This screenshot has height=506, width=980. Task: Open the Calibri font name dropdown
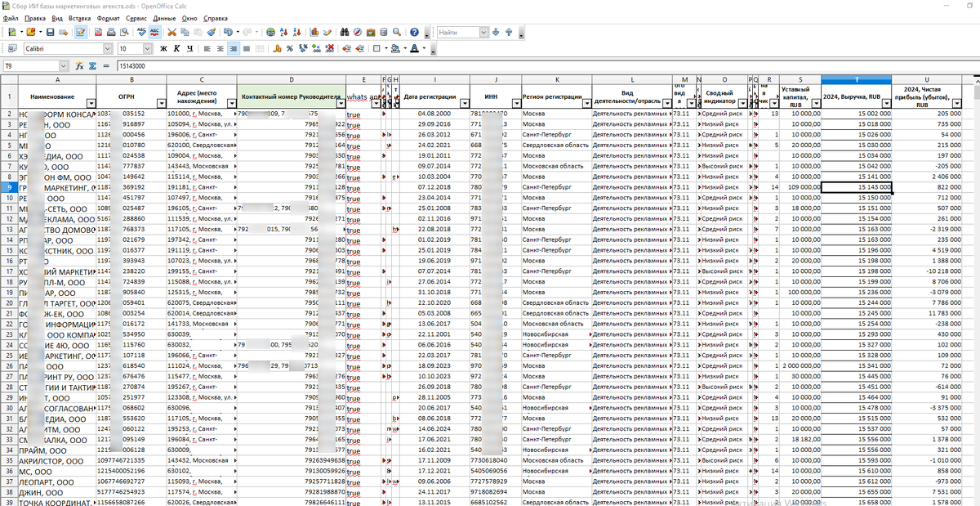(108, 48)
